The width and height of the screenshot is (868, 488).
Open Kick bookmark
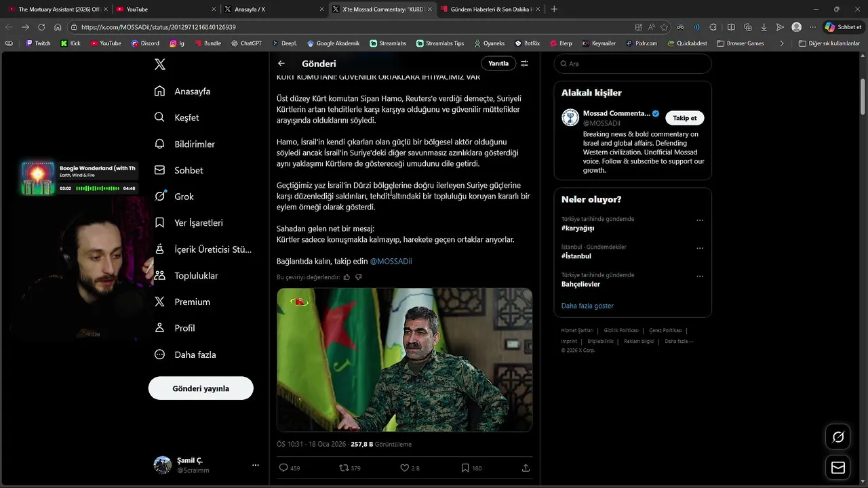pyautogui.click(x=71, y=43)
